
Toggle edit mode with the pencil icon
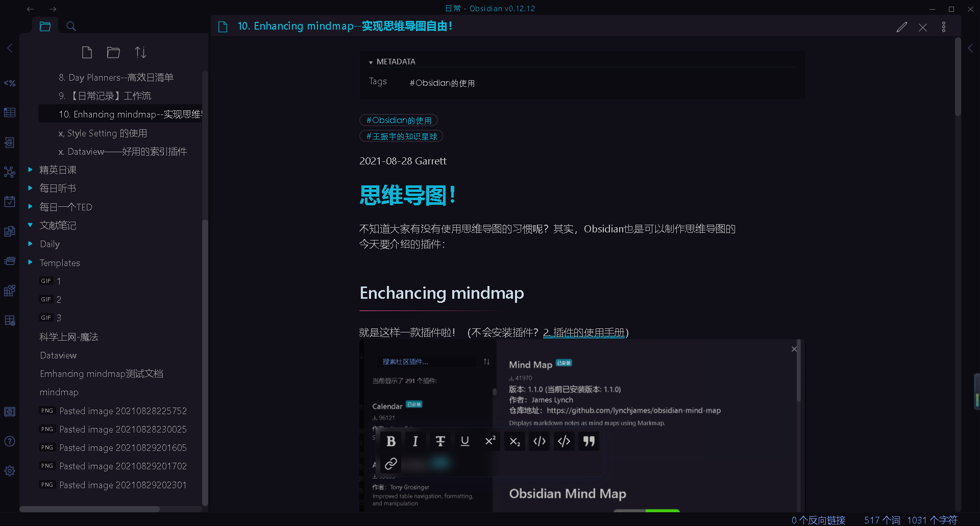pyautogui.click(x=902, y=27)
